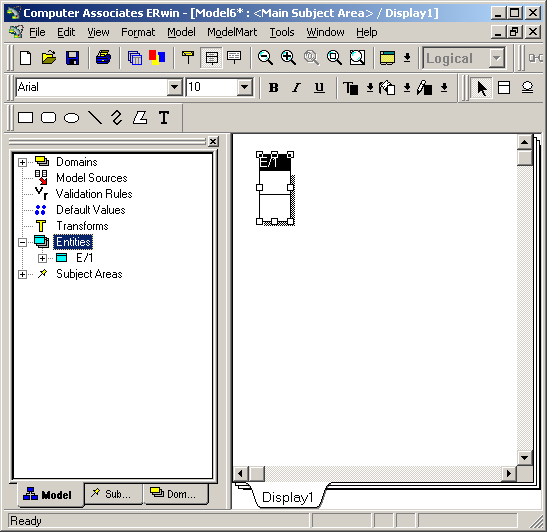
Task: Open the file folder icon
Action: (49, 58)
